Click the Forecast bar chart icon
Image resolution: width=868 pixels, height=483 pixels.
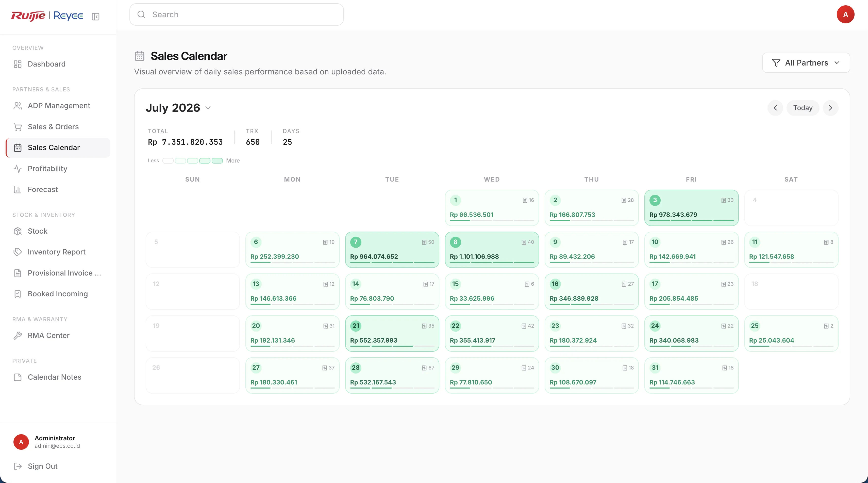pos(18,189)
